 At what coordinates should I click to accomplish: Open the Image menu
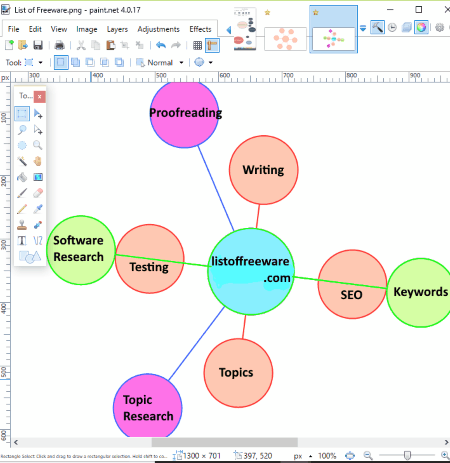pos(87,29)
